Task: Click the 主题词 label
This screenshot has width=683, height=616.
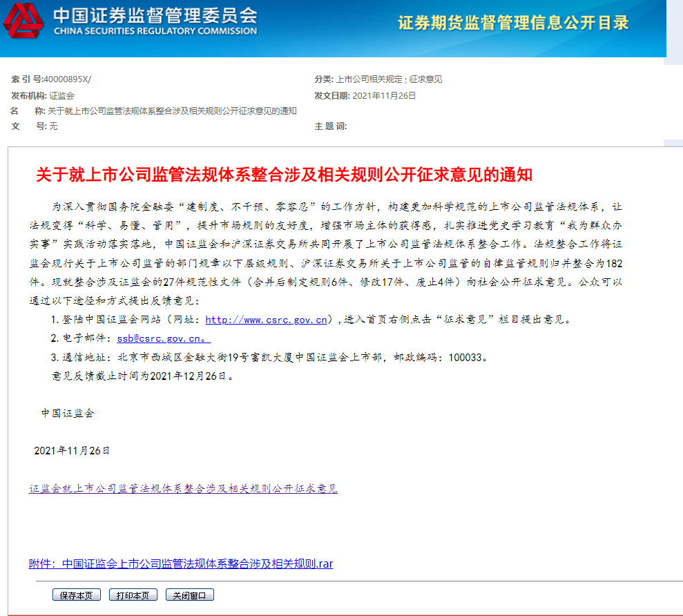Action: [x=330, y=126]
